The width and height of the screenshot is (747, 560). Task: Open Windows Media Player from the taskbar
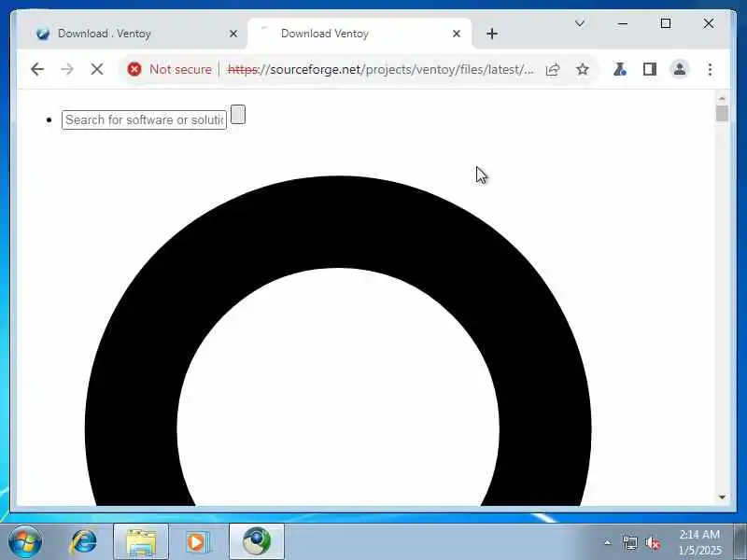pos(197,542)
